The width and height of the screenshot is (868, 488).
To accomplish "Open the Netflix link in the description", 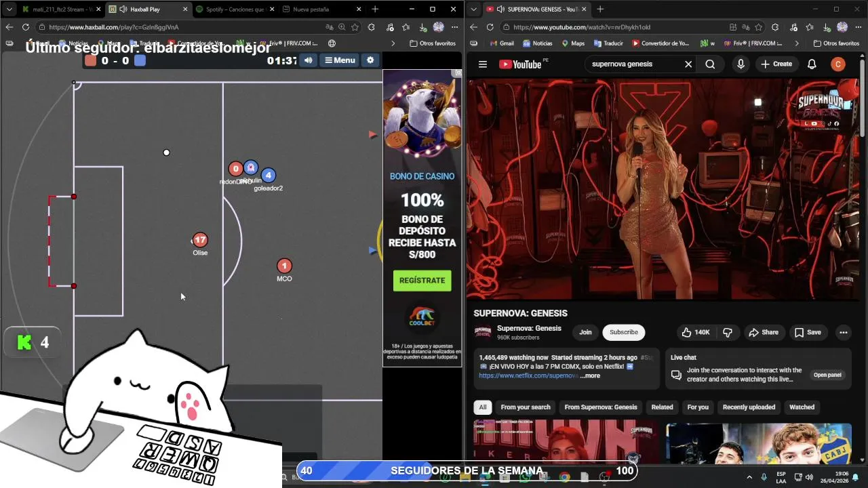I will tap(528, 375).
